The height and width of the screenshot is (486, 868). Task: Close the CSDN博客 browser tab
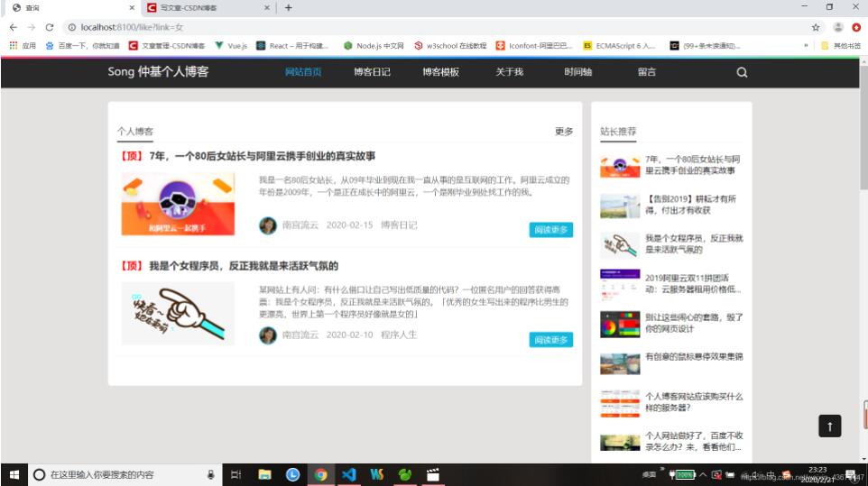tap(267, 8)
